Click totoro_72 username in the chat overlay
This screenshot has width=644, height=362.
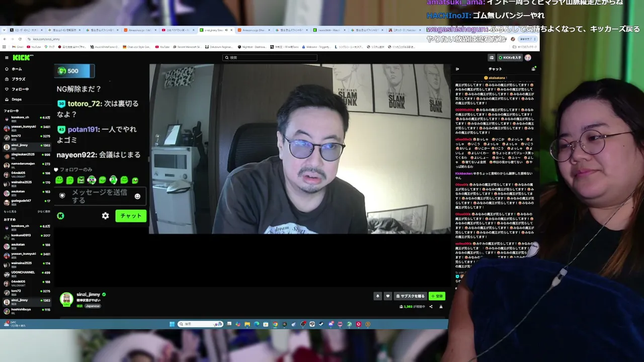tap(85, 104)
